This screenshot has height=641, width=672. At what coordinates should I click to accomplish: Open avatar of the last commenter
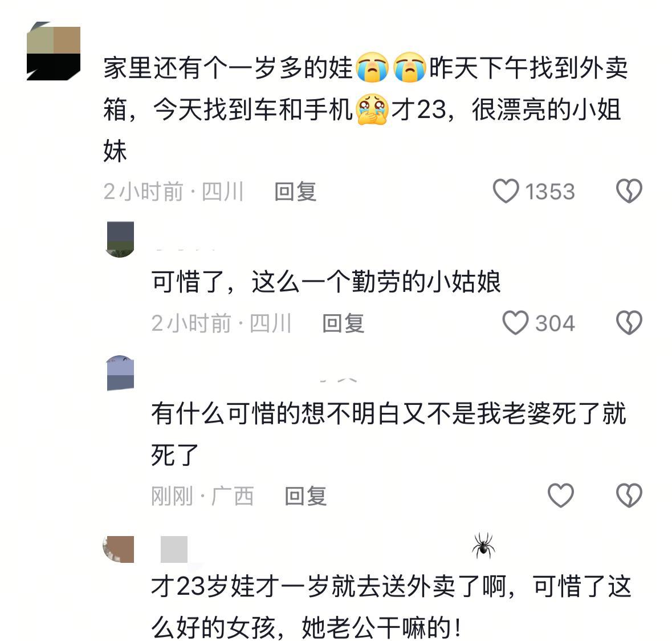(x=119, y=549)
